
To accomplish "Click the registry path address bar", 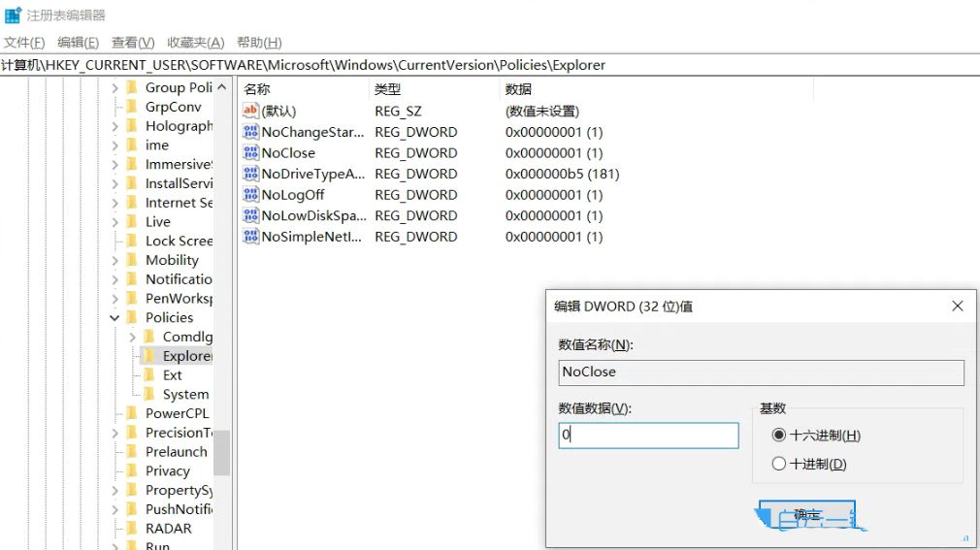I will pyautogui.click(x=490, y=65).
